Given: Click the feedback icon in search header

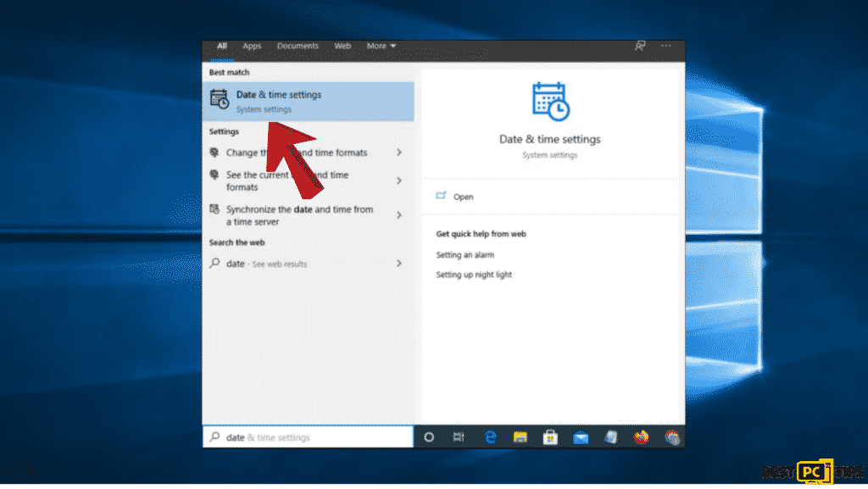Looking at the screenshot, I should (x=640, y=46).
